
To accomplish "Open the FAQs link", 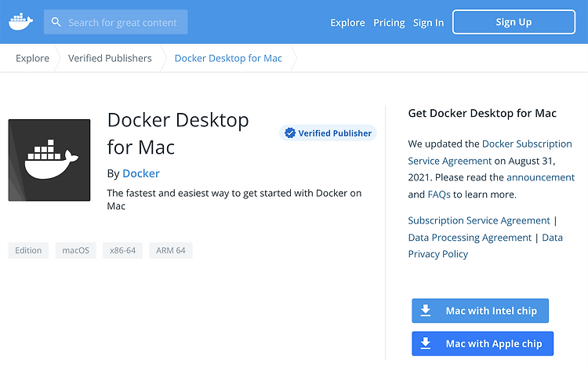I will click(439, 195).
